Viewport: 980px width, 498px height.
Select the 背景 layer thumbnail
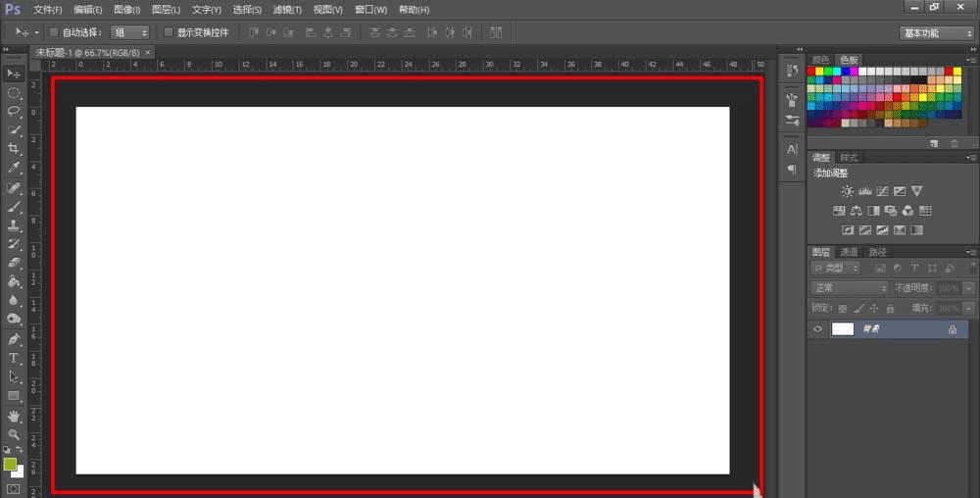[843, 329]
